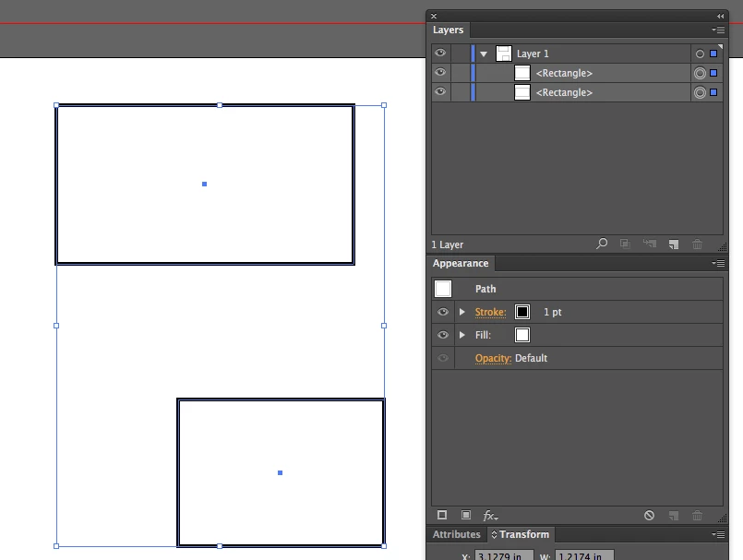Viewport: 743px width, 560px height.
Task: Click Add New Stroke icon
Action: click(442, 515)
